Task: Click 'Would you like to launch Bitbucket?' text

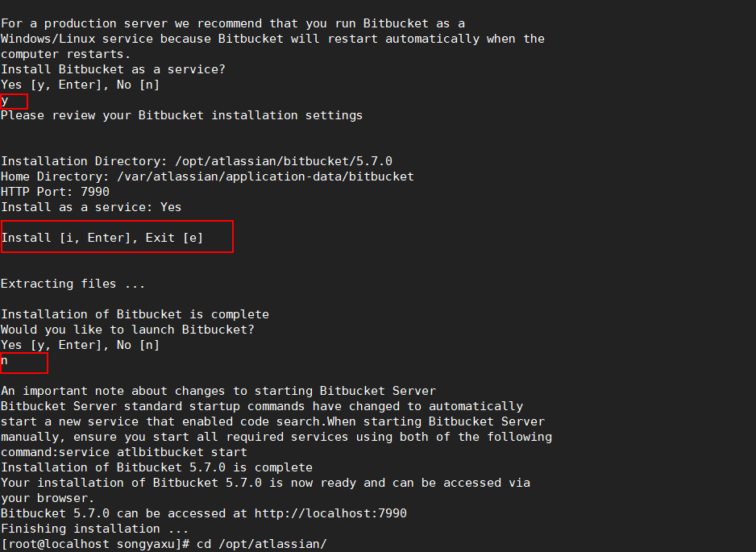Action: pos(127,330)
